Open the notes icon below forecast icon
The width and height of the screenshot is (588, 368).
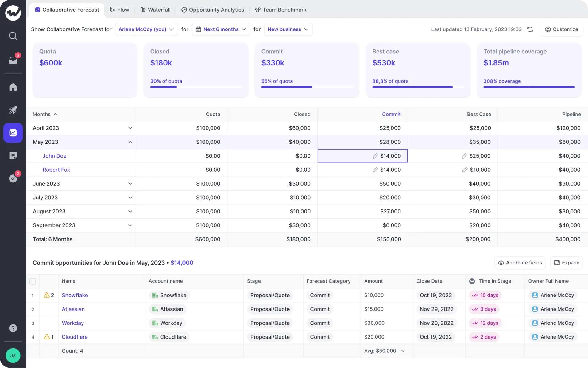tap(13, 155)
